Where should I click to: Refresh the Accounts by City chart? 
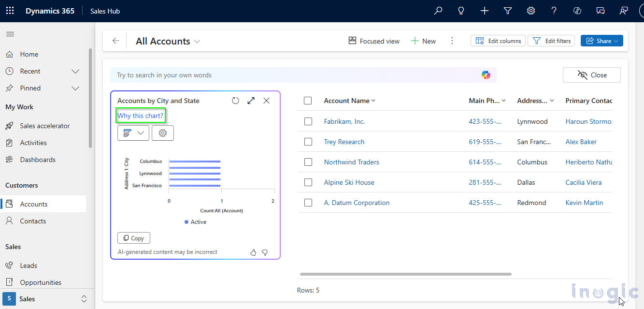coord(235,101)
